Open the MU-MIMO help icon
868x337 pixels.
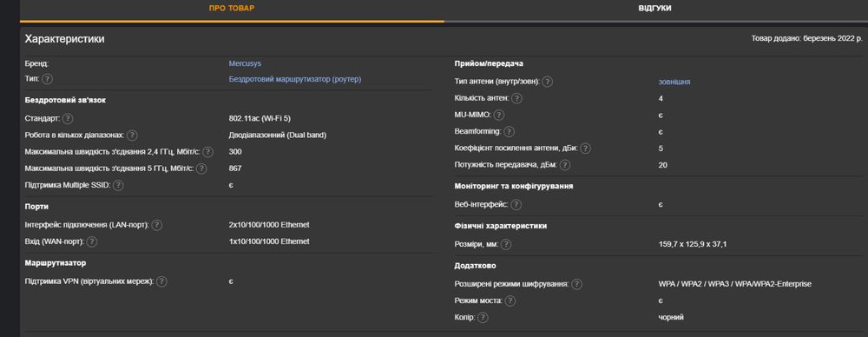pos(499,116)
